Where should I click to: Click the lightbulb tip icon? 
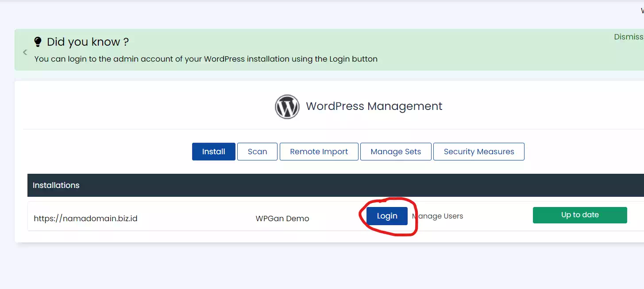pos(38,42)
